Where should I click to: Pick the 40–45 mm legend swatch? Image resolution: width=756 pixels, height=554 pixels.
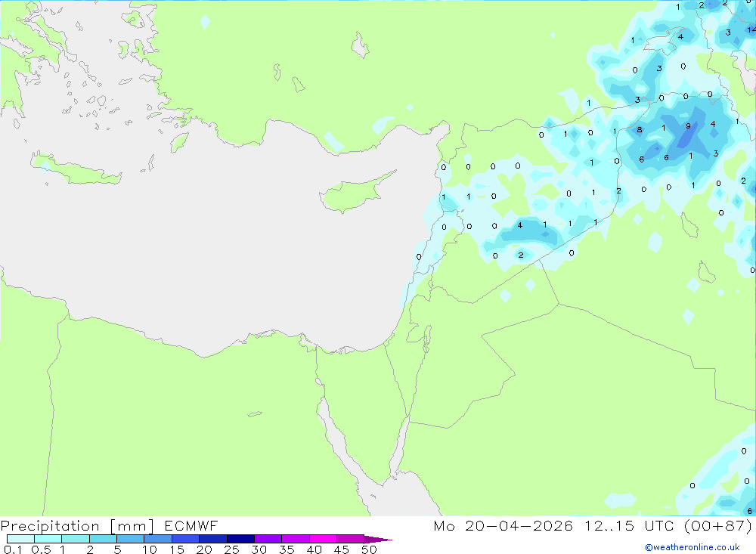[x=323, y=539]
